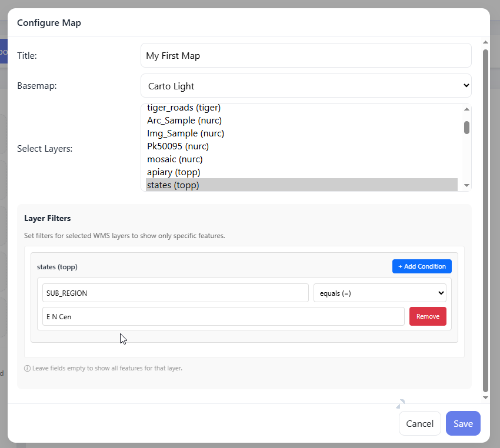The height and width of the screenshot is (448, 500).
Task: Click the Title input field
Action: pyautogui.click(x=306, y=56)
